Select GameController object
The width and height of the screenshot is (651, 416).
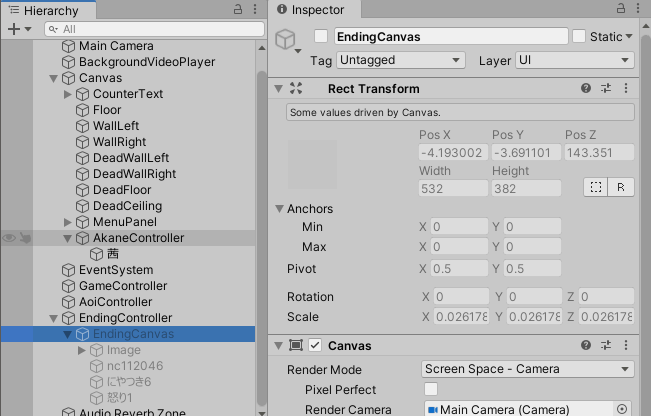tap(123, 286)
